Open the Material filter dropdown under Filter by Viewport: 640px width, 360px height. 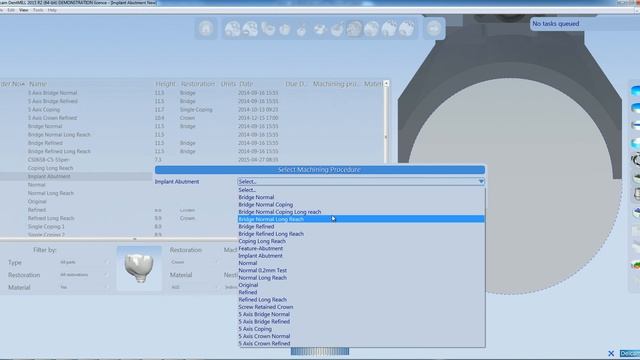84,287
